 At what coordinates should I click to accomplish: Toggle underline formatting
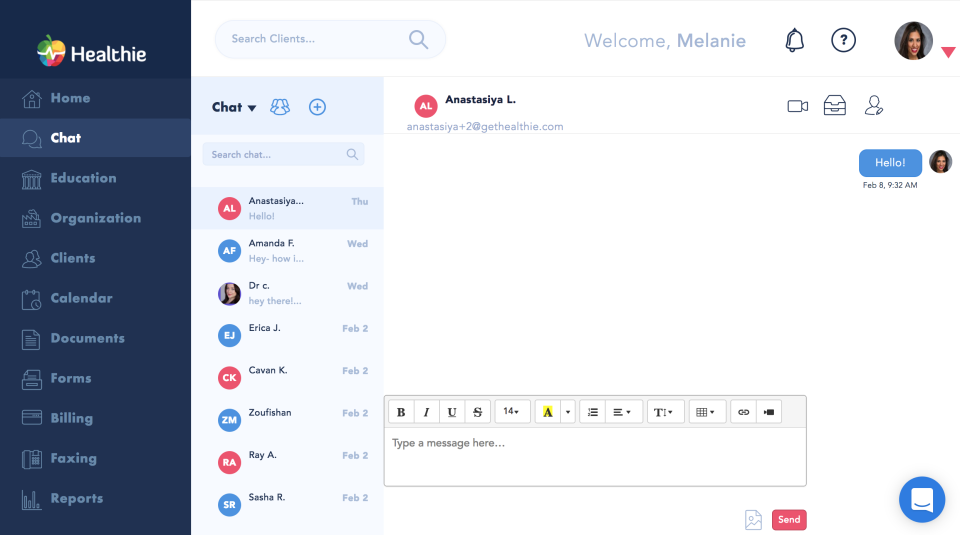[452, 412]
